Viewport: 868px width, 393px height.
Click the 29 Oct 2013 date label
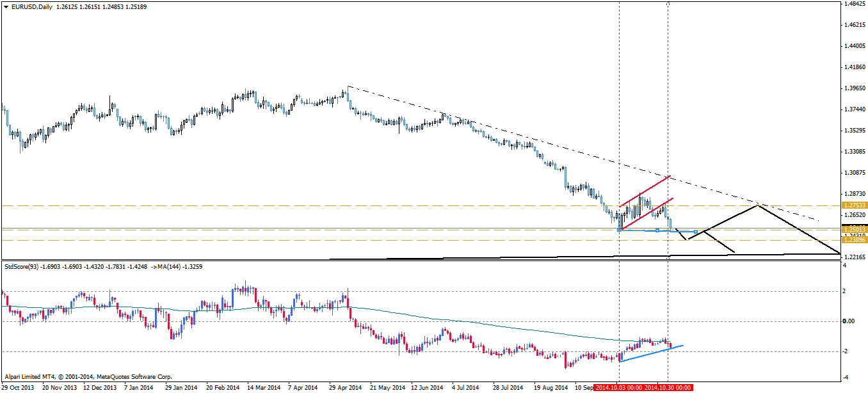18,388
